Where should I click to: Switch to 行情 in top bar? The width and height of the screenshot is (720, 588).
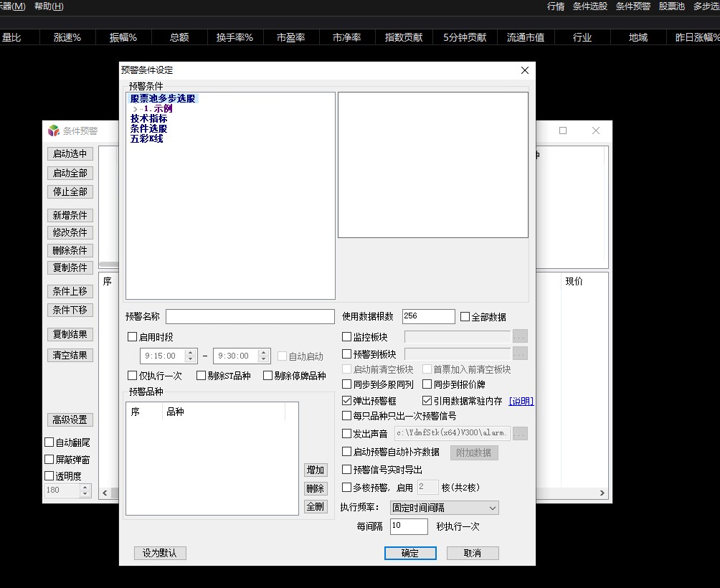(x=556, y=6)
